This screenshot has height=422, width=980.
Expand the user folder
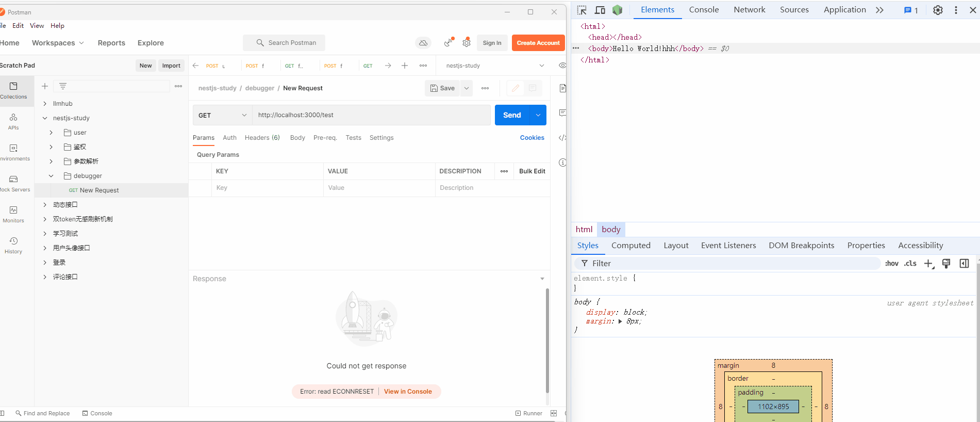tap(51, 133)
